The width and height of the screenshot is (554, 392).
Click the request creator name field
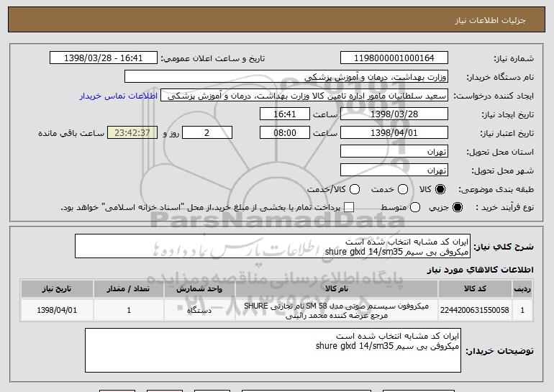(304, 96)
